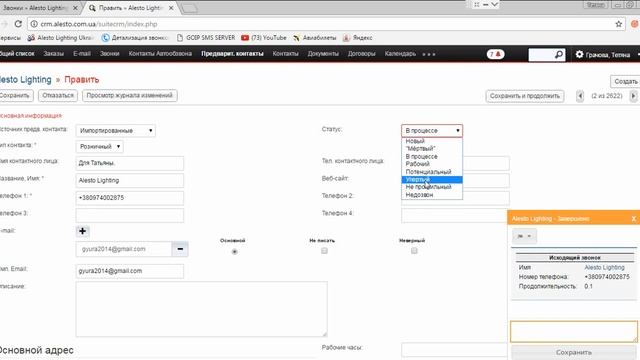Open Alesto Lighting Ukraine bookmark
The image size is (640, 360).
tap(60, 38)
